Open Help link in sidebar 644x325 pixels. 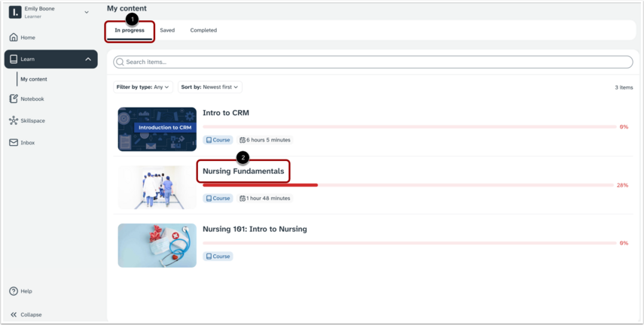coord(26,291)
